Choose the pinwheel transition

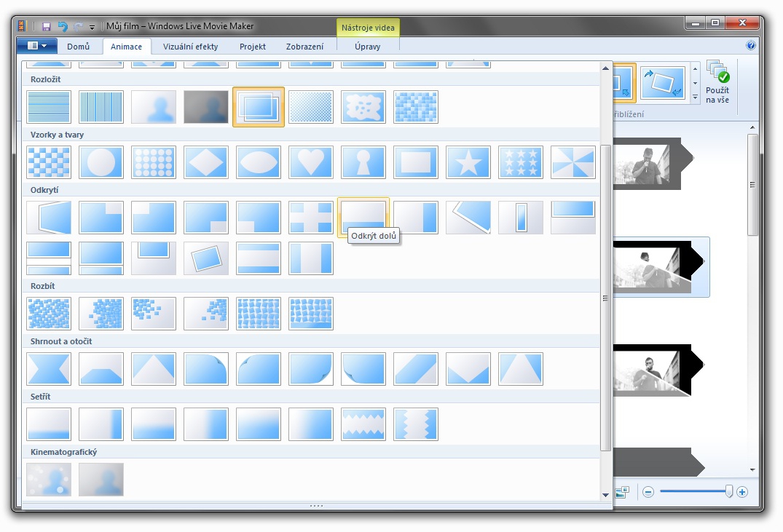click(573, 162)
